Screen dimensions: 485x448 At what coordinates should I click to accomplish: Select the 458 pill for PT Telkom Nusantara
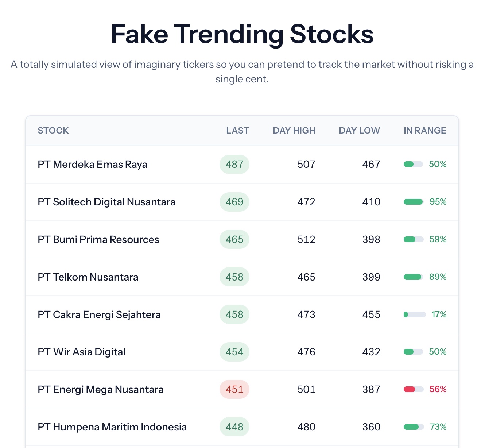coord(234,277)
